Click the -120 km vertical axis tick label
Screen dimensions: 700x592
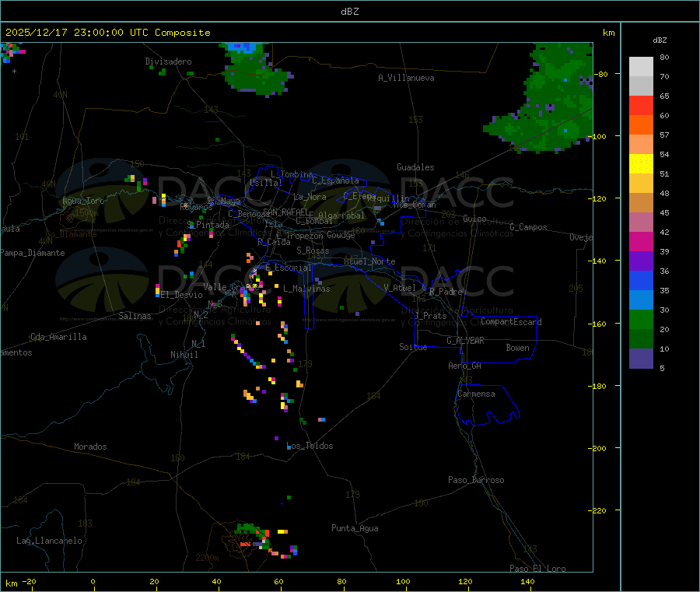coord(599,198)
